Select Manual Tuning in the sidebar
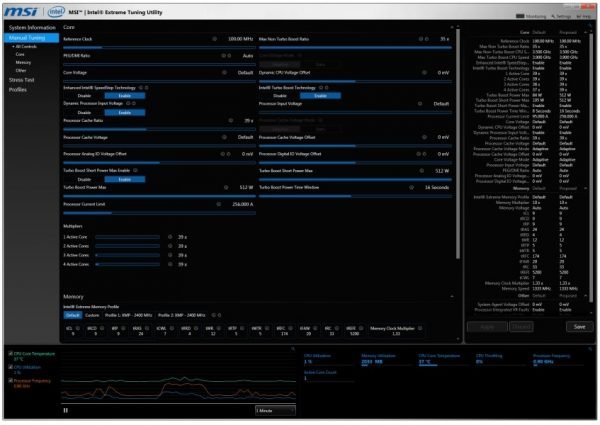The height and width of the screenshot is (425, 600). (31, 38)
